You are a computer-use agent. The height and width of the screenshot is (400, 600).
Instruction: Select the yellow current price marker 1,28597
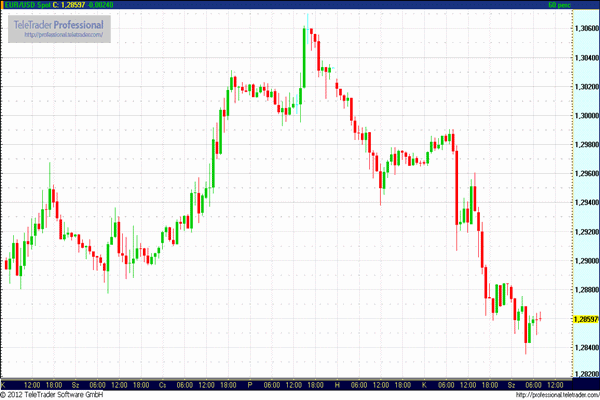[586, 320]
